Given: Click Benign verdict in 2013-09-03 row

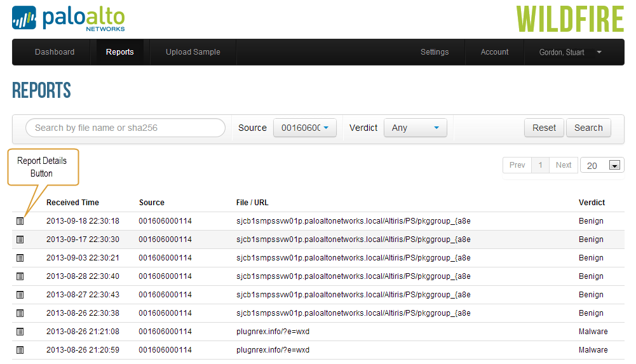Looking at the screenshot, I should click(x=591, y=258).
